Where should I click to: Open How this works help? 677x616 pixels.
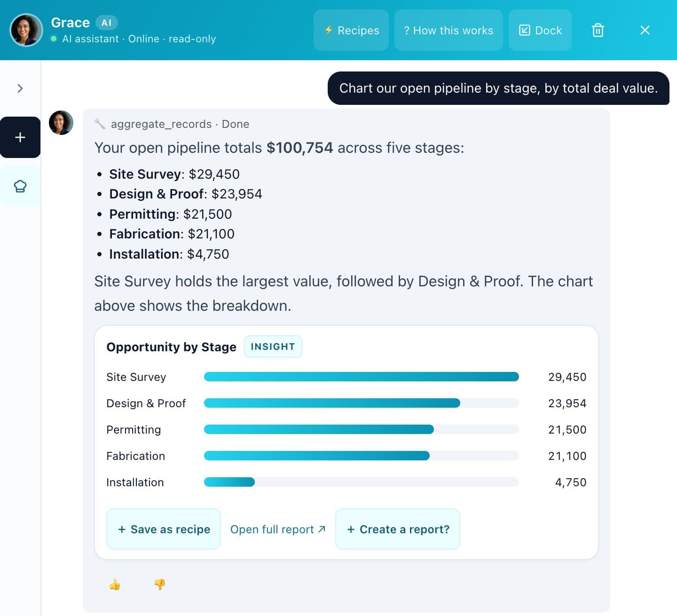tap(449, 30)
